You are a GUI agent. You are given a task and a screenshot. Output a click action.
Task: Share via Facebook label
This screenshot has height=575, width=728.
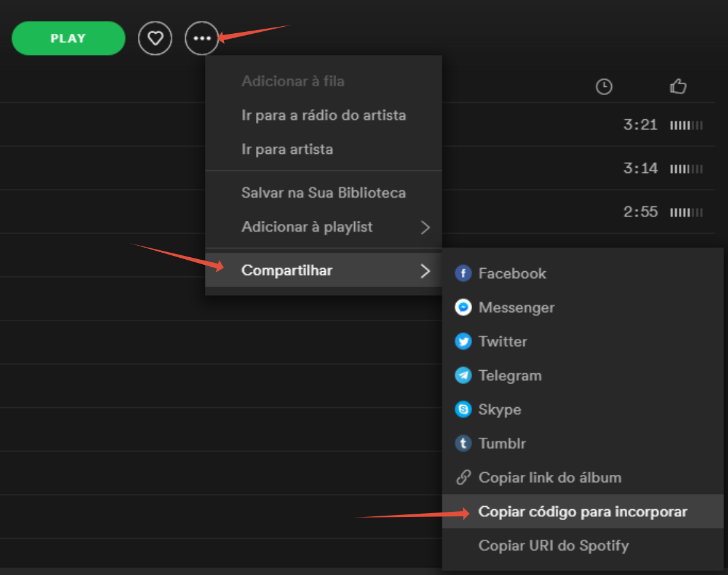[x=512, y=274]
